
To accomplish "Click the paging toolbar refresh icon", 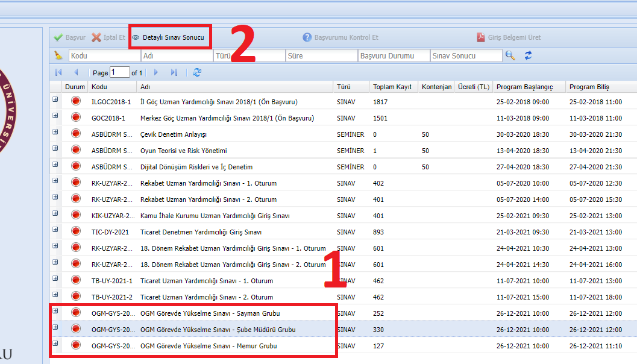I will 197,72.
